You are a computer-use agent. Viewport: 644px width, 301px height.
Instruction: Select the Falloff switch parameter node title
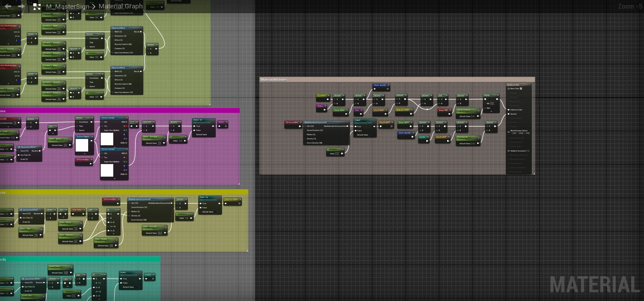pyautogui.click(x=358, y=120)
